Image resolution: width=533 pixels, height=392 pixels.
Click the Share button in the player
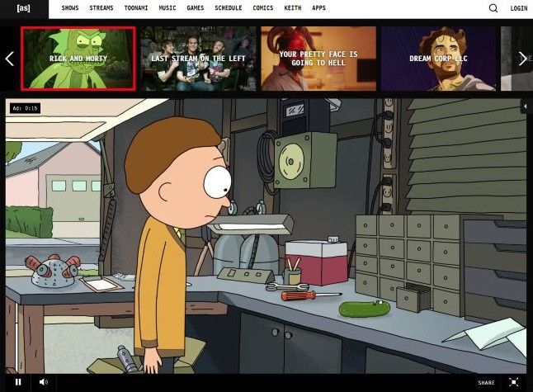coord(486,383)
